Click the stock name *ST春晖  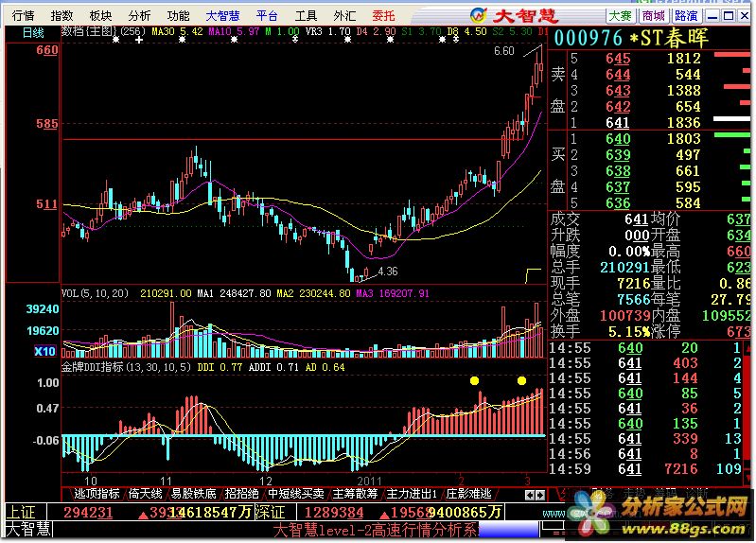tap(669, 39)
